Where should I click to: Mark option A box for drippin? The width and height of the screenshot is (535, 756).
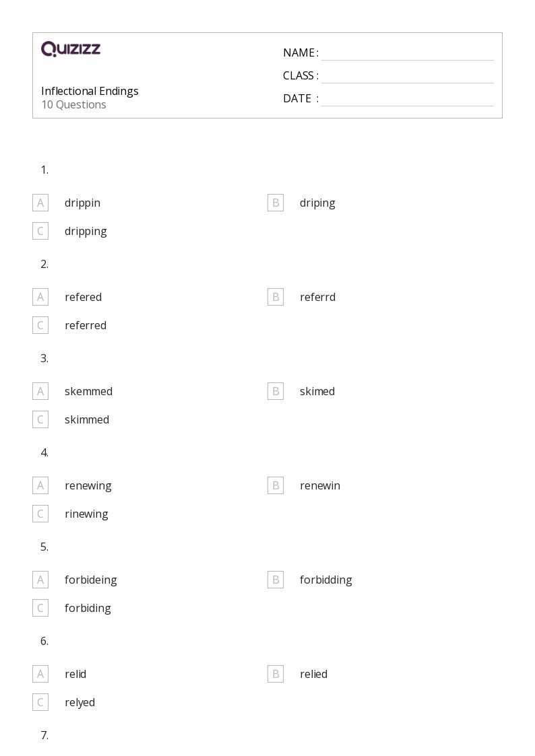click(40, 203)
